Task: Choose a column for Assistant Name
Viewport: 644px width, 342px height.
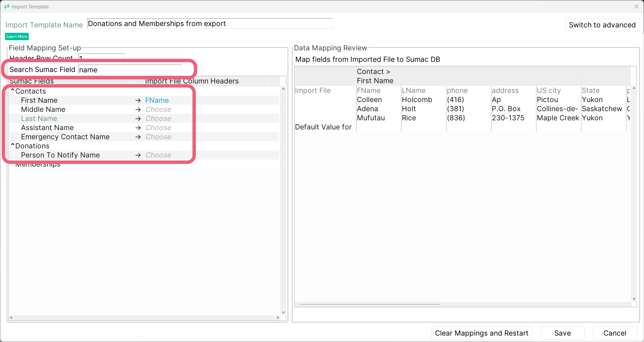Action: (x=158, y=128)
